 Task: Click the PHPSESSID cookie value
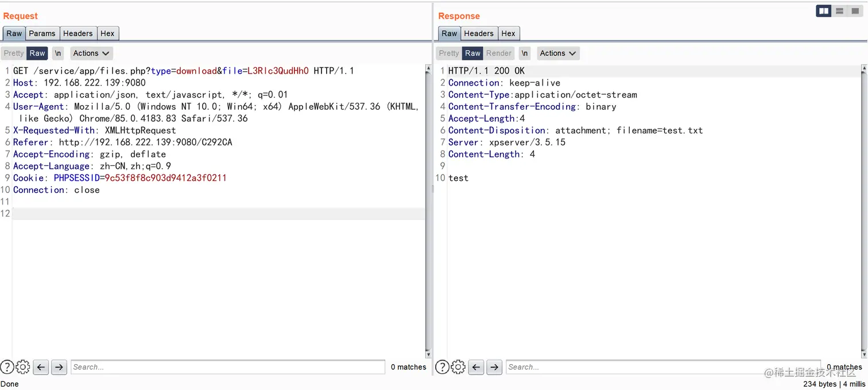pos(165,178)
